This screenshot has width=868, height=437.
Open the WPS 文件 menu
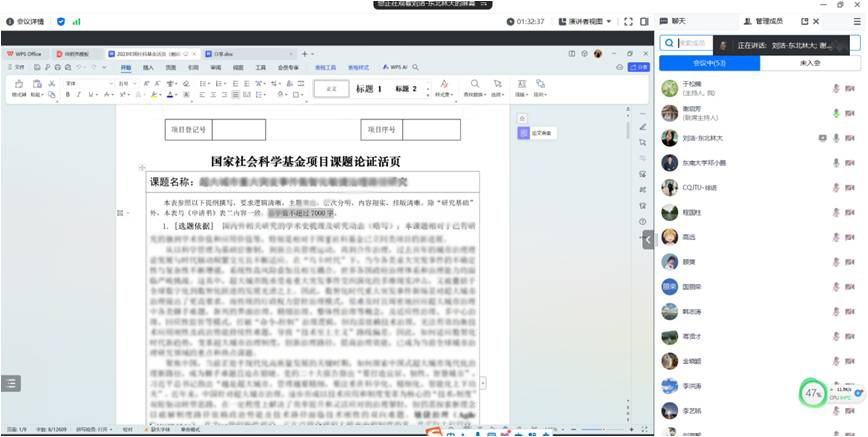click(17, 67)
